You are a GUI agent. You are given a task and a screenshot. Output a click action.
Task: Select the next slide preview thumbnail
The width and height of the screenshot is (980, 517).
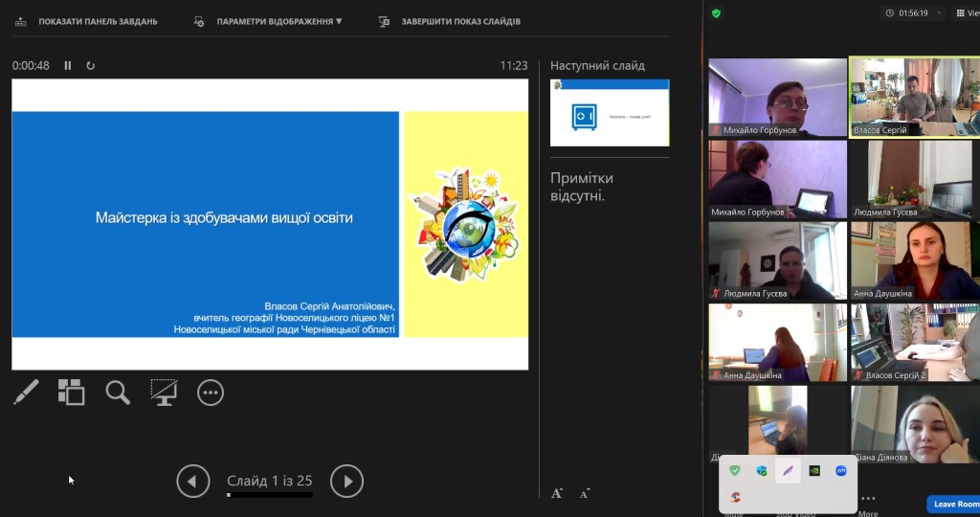point(610,113)
